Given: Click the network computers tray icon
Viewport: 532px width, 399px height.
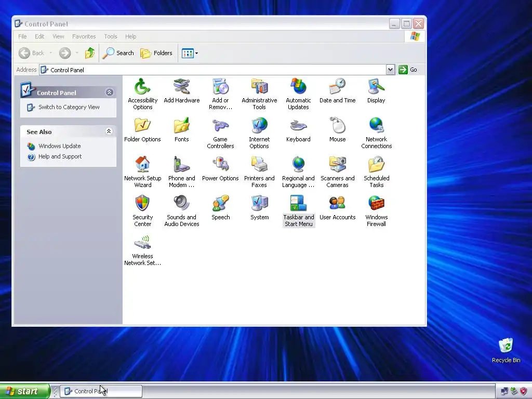Looking at the screenshot, I should point(504,391).
